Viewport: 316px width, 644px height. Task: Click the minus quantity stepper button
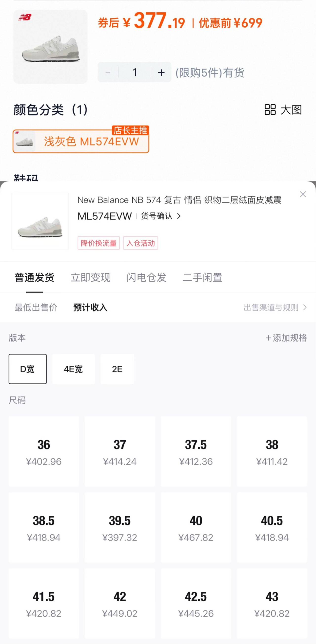click(x=108, y=72)
